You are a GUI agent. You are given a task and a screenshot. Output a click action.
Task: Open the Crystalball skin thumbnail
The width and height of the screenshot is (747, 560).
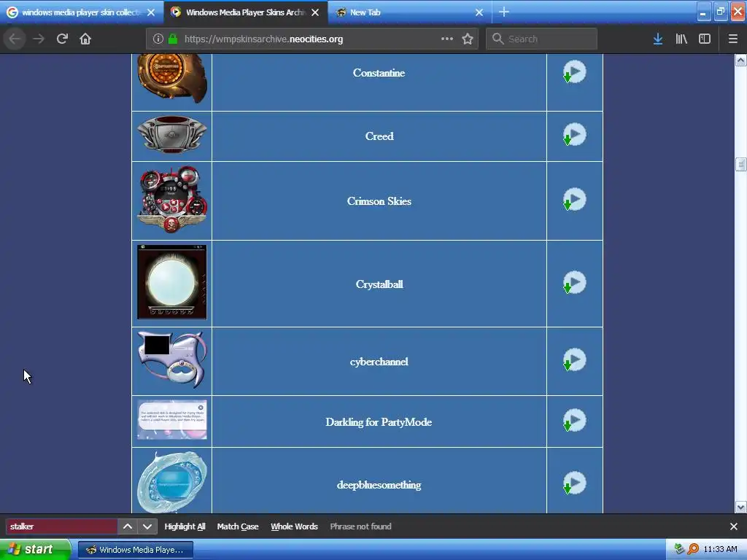click(172, 282)
